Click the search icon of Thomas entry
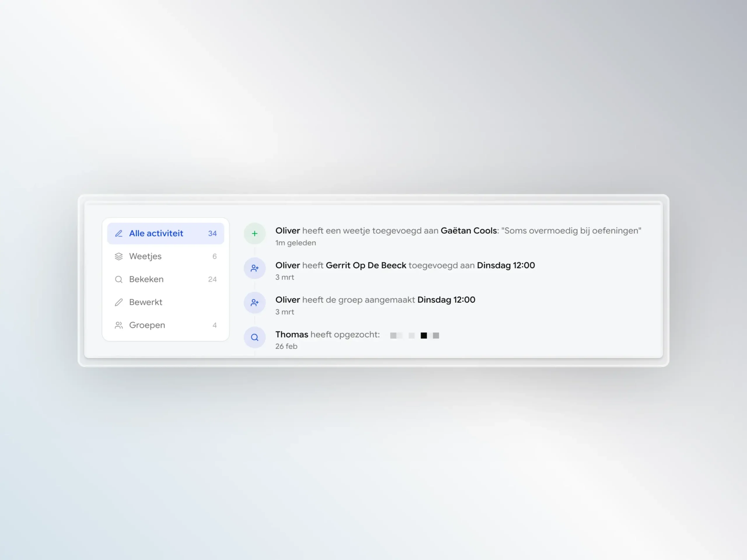 pyautogui.click(x=255, y=337)
